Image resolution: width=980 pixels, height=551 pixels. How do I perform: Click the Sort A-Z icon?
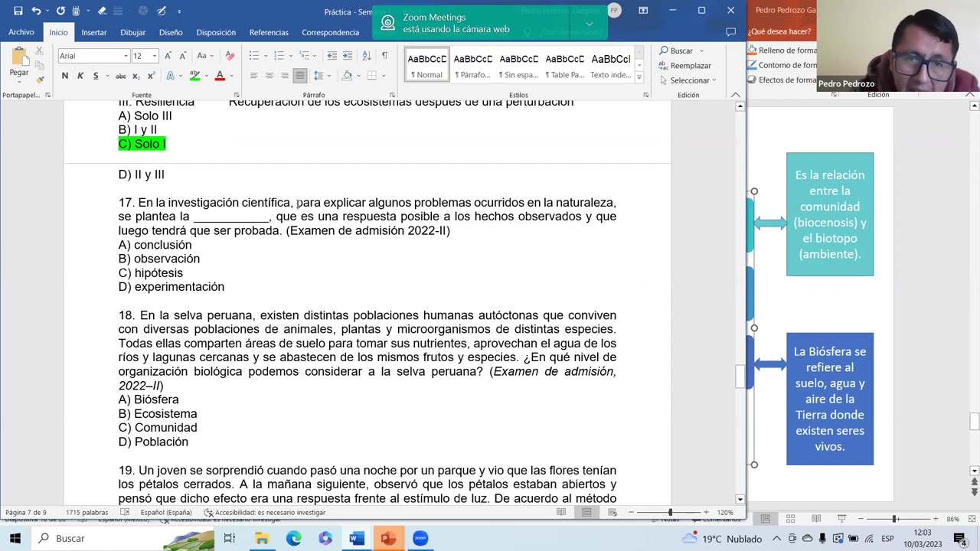(367, 56)
